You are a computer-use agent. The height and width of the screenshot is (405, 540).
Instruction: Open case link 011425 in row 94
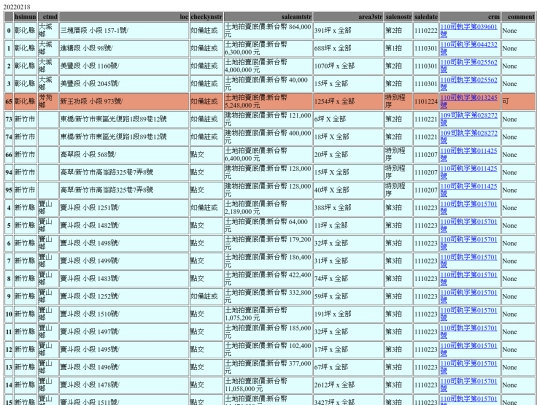(x=469, y=172)
